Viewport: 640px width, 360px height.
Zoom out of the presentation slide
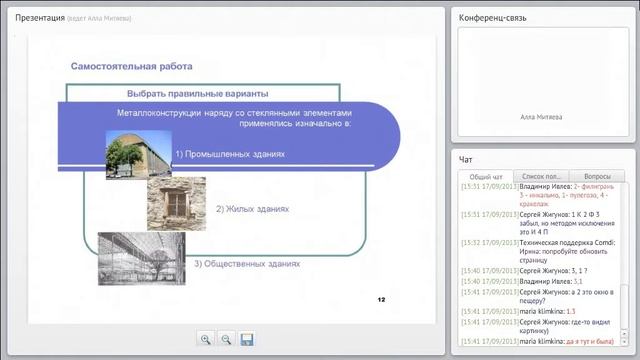(x=226, y=339)
